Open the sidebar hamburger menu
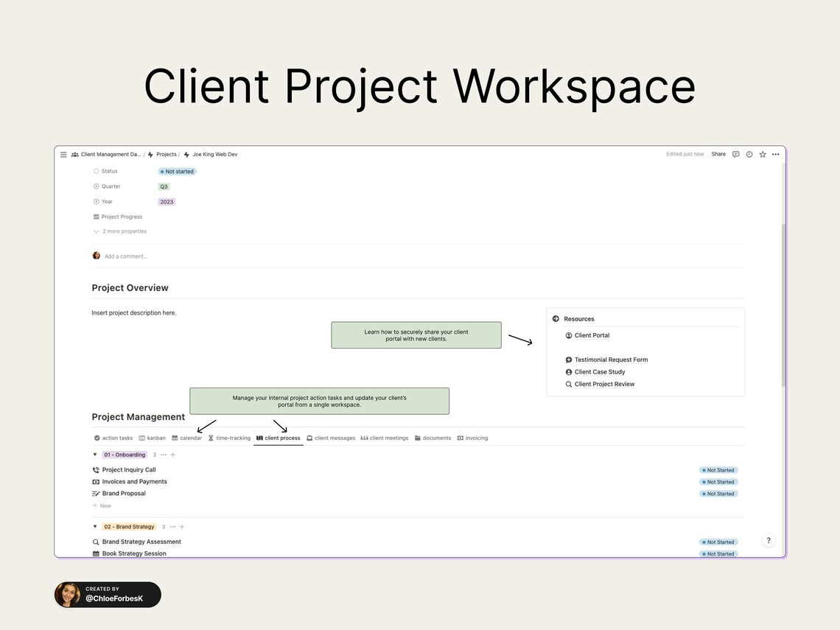840x630 pixels. click(64, 154)
